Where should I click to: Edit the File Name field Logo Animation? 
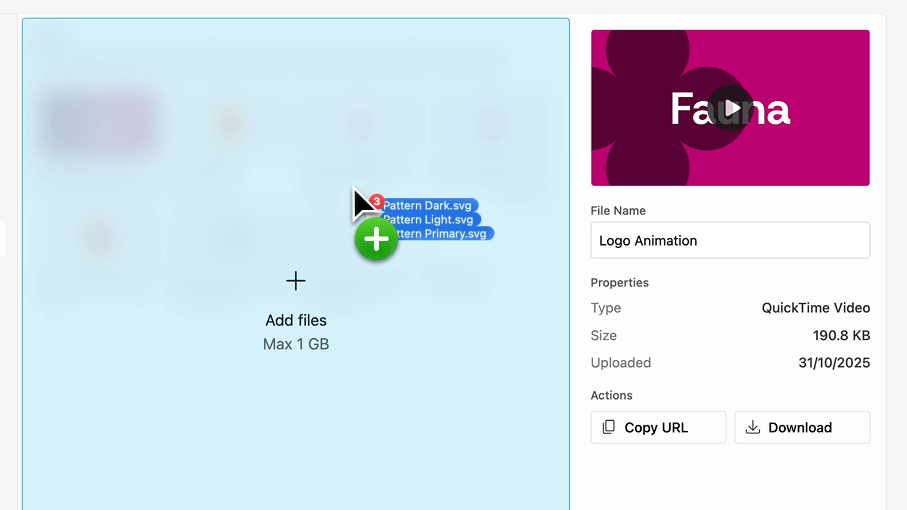coord(730,241)
